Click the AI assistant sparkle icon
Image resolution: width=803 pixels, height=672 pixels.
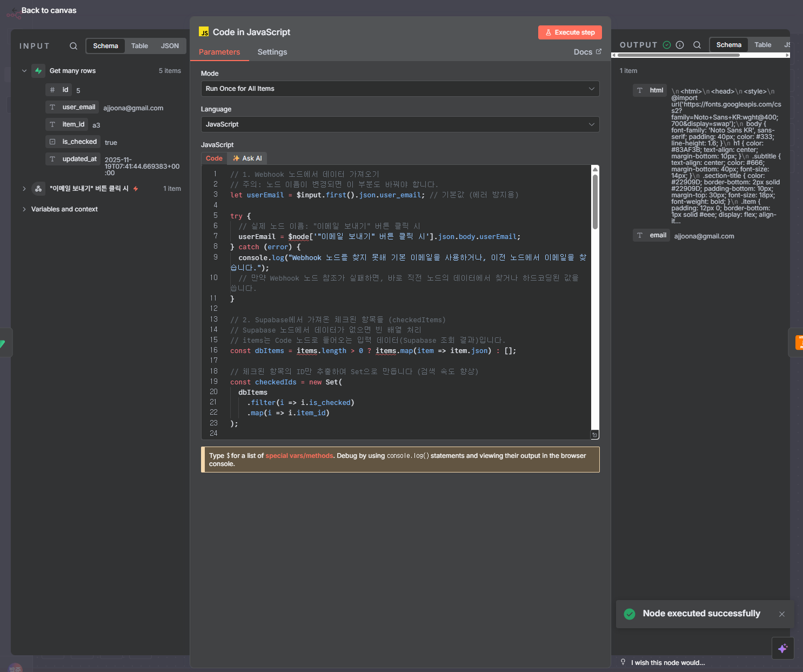(x=782, y=648)
